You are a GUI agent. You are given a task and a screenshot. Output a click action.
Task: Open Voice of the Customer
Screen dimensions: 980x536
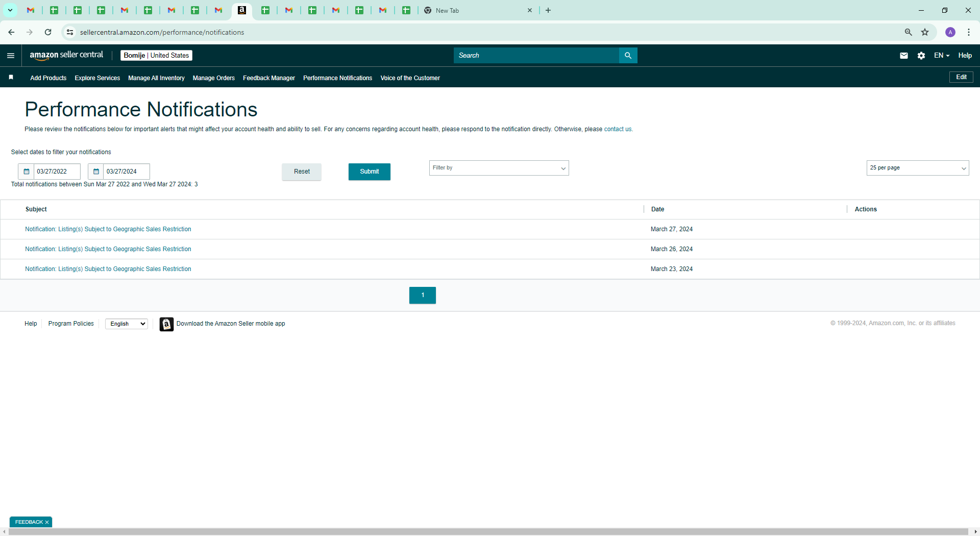[410, 78]
